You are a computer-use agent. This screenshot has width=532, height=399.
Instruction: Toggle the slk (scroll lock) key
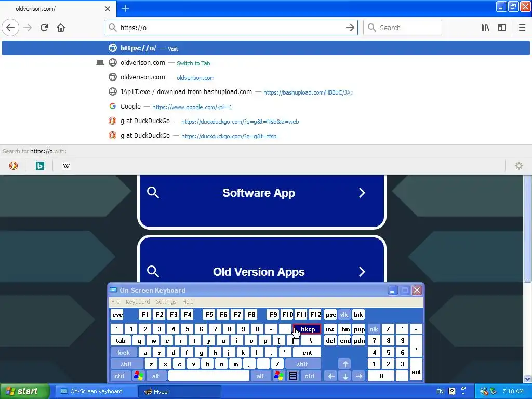(x=344, y=315)
